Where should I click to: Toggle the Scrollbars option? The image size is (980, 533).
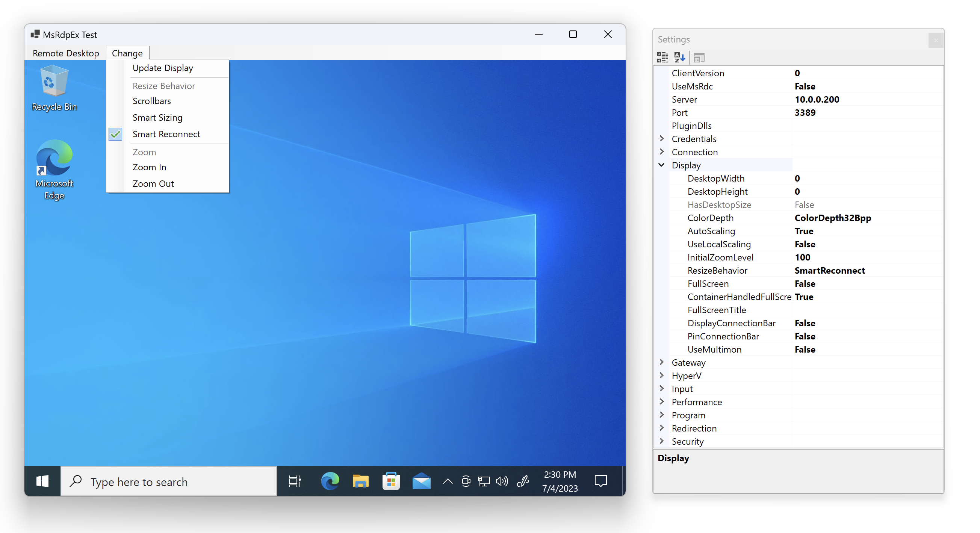click(151, 101)
